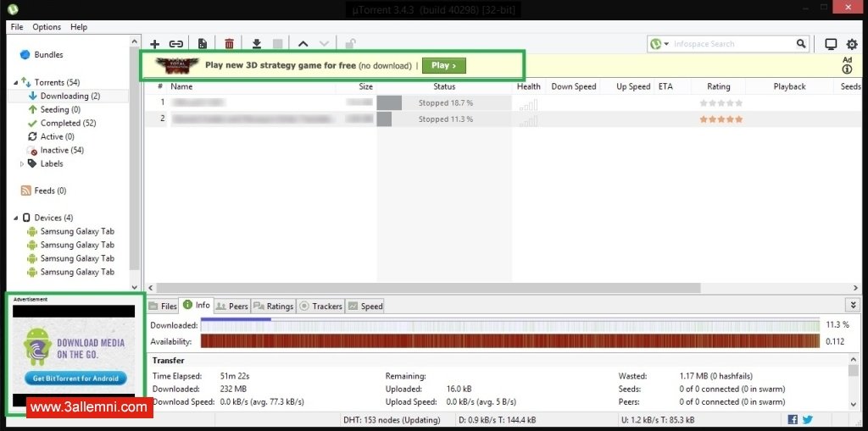Click the Get BitTorrent for Android button
Image resolution: width=868 pixels, height=431 pixels.
(x=75, y=379)
